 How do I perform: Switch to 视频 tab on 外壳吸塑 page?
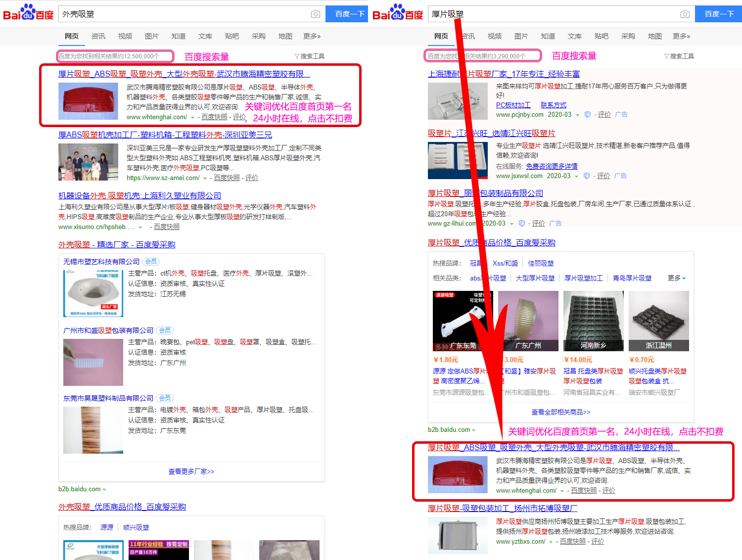[125, 36]
